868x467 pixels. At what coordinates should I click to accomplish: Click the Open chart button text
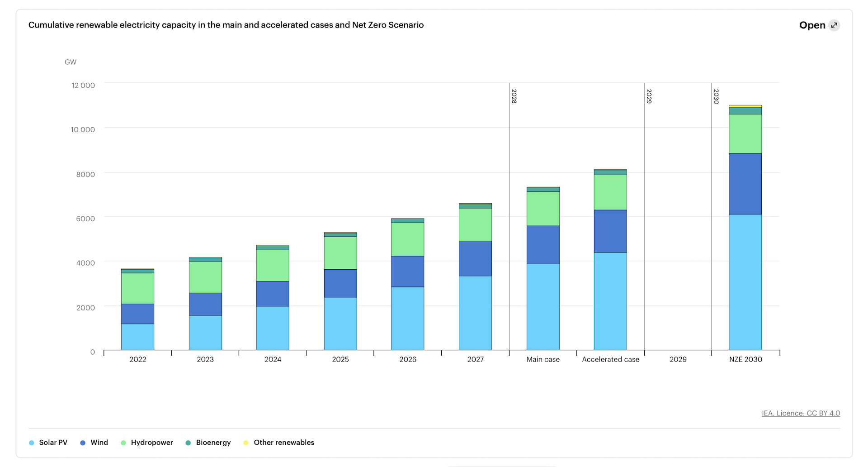tap(812, 25)
